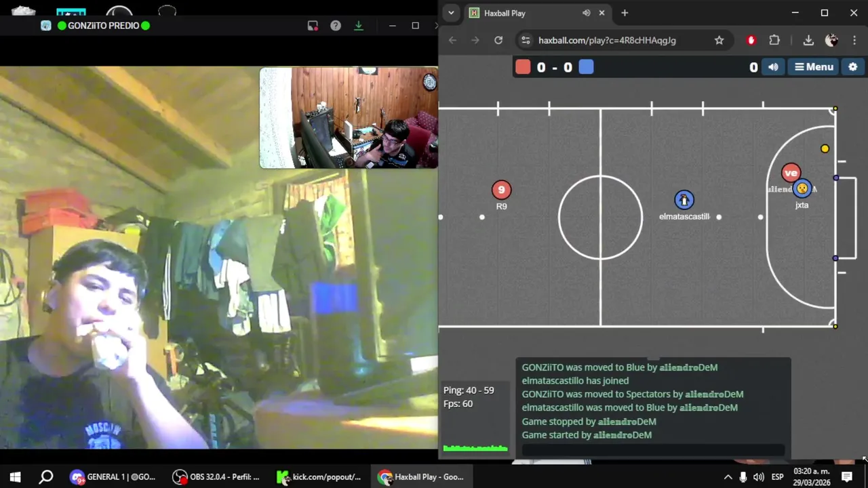Open the Windows Start menu

[x=15, y=477]
